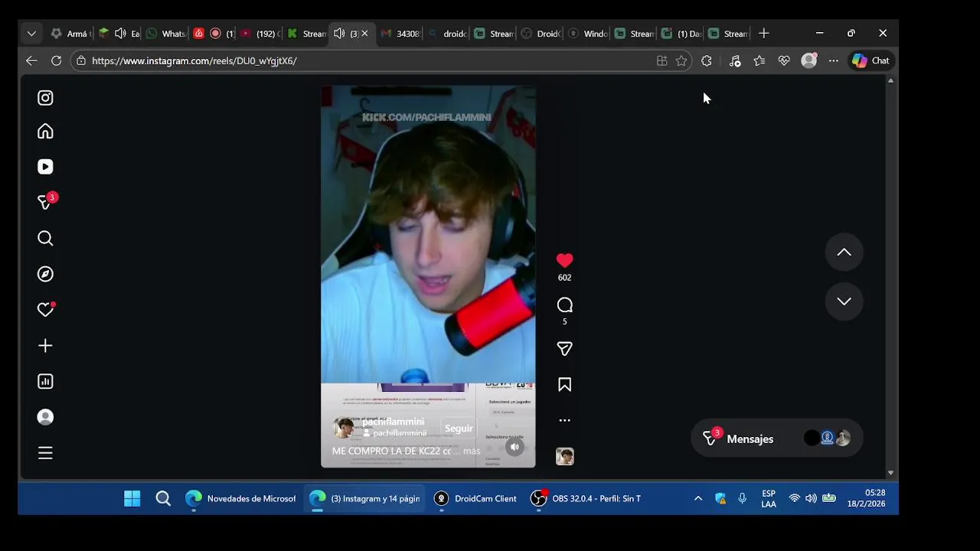
Task: Switch to OBS 32.0.4 on taskbar
Action: [586, 499]
